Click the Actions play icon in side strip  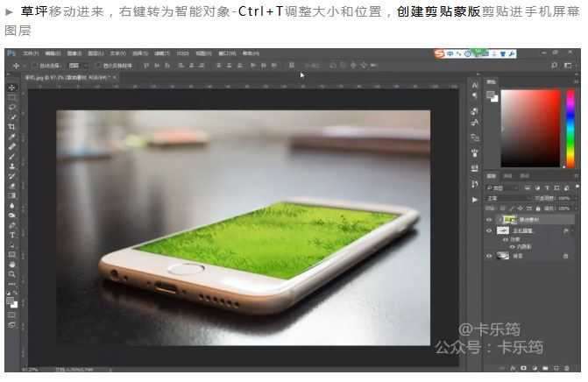475,199
